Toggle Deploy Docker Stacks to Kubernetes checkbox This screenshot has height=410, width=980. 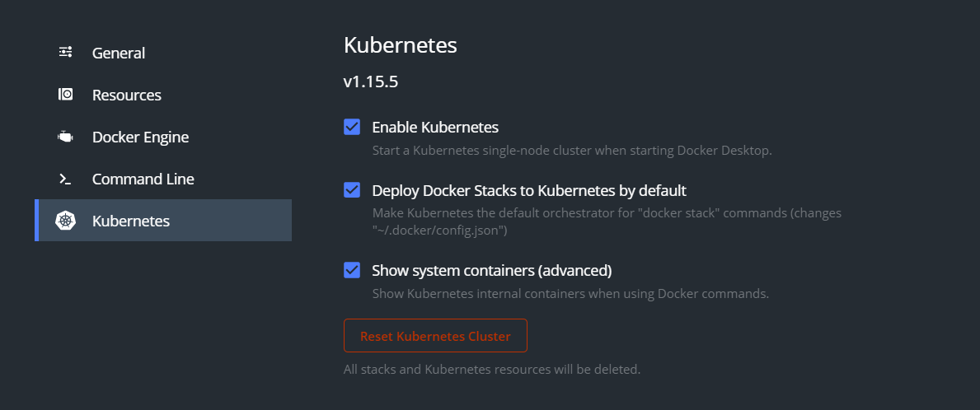pyautogui.click(x=352, y=189)
